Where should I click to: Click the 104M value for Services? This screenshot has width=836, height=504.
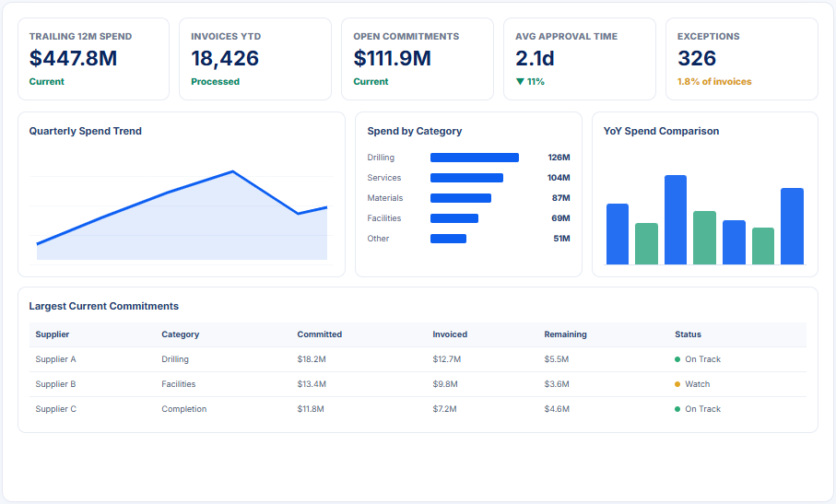click(559, 178)
